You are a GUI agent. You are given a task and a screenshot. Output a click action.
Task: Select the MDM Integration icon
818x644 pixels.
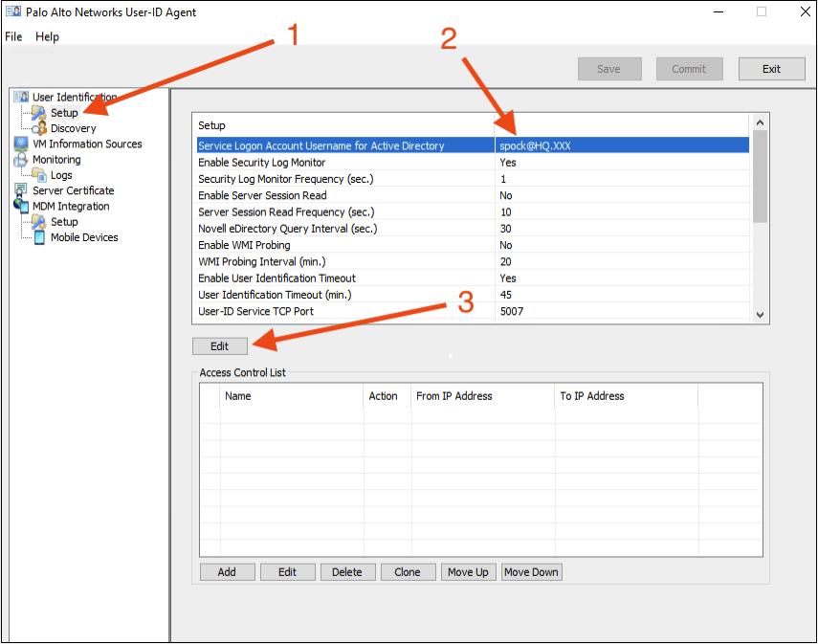click(x=21, y=206)
